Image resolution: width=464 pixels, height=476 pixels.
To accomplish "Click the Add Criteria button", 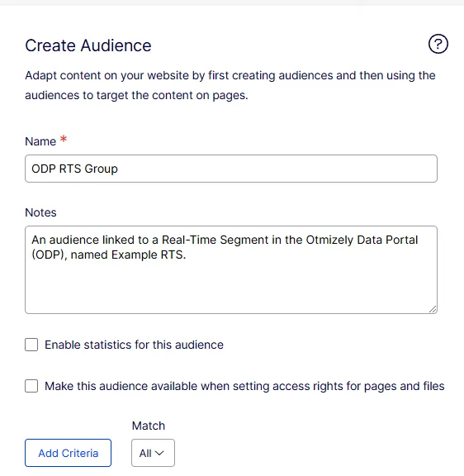I will point(69,453).
